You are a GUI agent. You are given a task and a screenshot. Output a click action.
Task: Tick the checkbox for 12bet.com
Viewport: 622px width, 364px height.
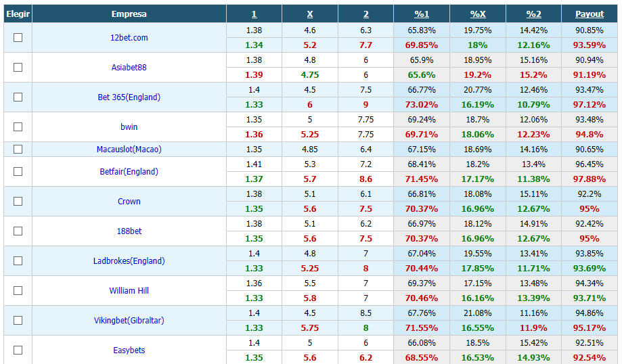tap(18, 38)
